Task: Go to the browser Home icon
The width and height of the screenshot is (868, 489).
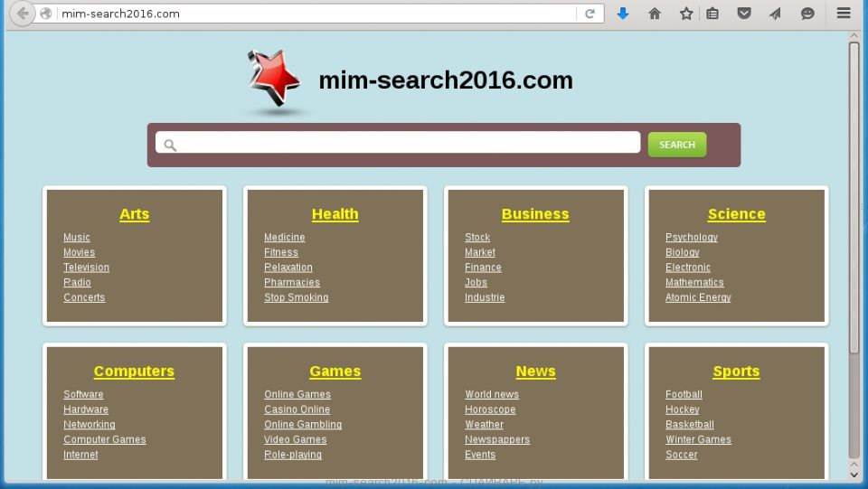Action: pyautogui.click(x=655, y=14)
